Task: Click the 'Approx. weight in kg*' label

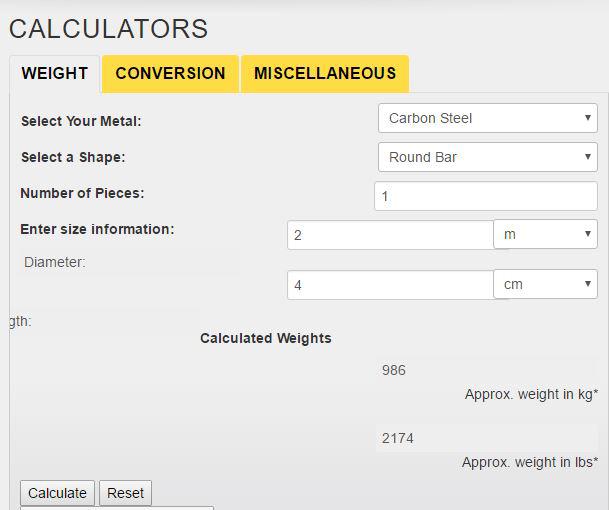Action: pos(531,395)
